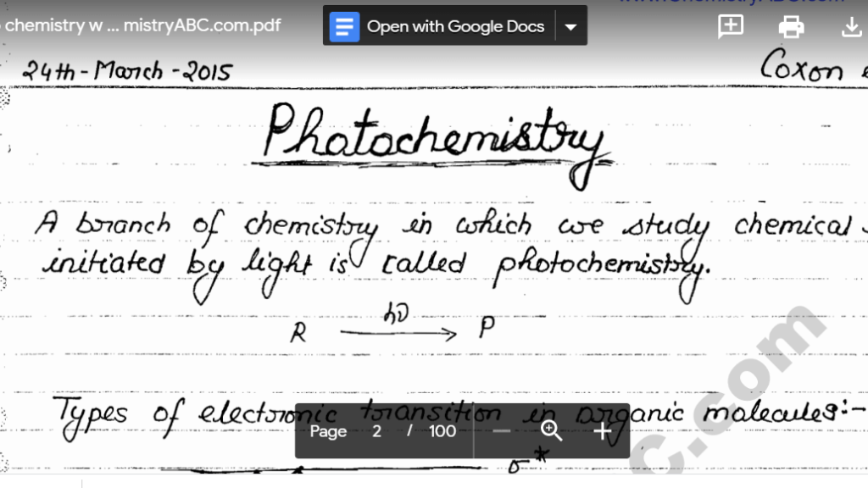868x488 pixels.
Task: Click the current page number 2 field
Action: point(376,431)
